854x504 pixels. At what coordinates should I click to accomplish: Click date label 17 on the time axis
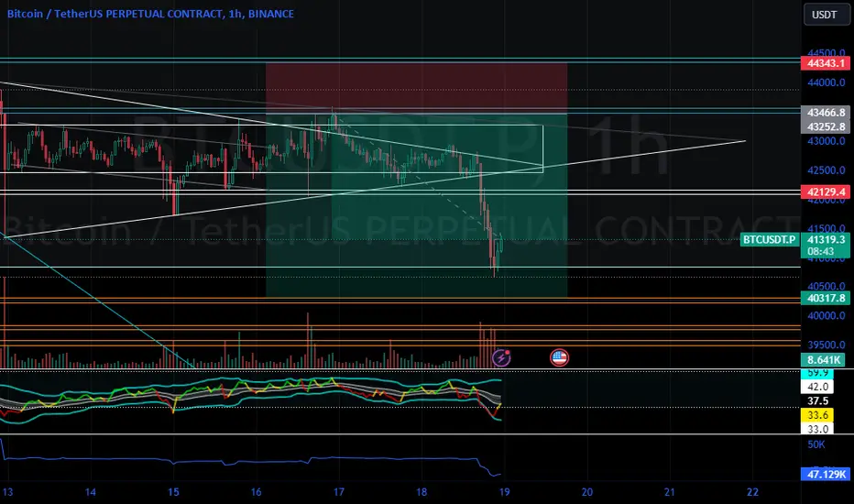(x=338, y=492)
